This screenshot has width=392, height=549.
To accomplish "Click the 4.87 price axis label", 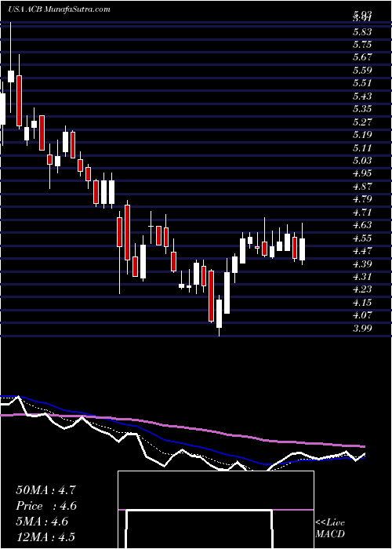I will pos(362,187).
